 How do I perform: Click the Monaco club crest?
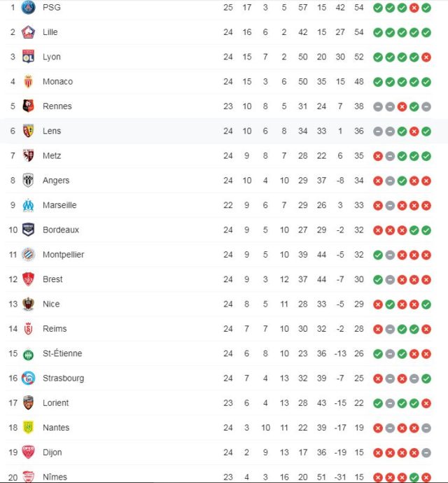[28, 81]
